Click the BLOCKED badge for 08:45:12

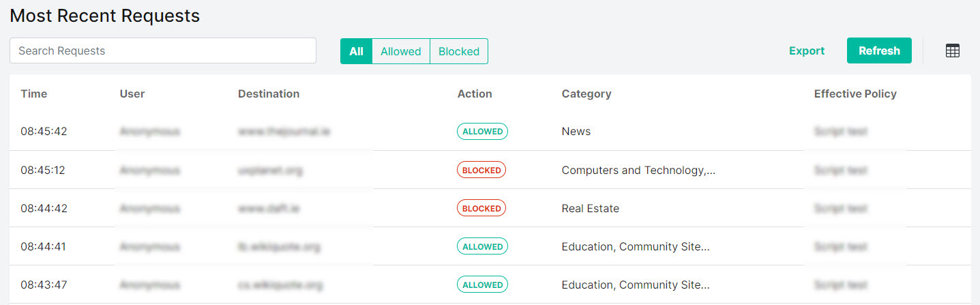click(481, 170)
